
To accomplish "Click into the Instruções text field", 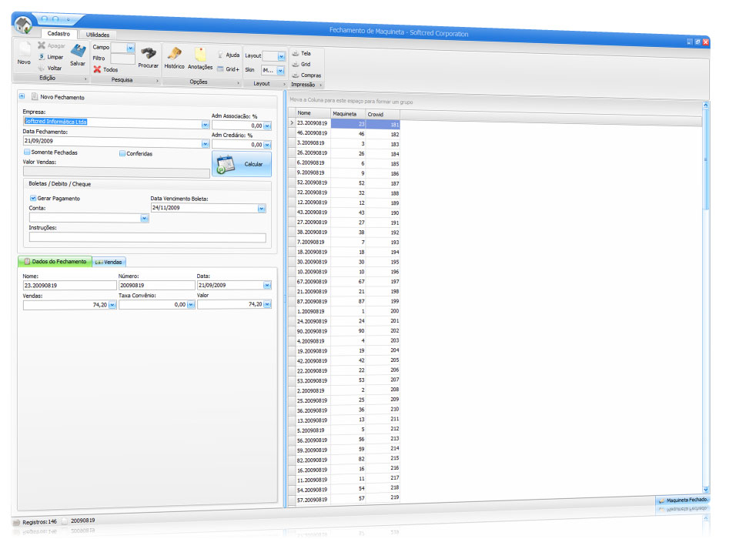I will click(x=147, y=238).
